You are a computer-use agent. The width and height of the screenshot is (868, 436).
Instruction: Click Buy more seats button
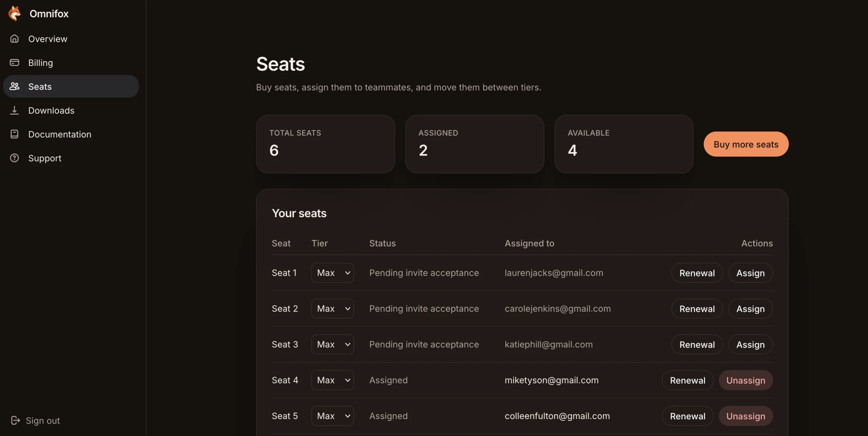746,144
